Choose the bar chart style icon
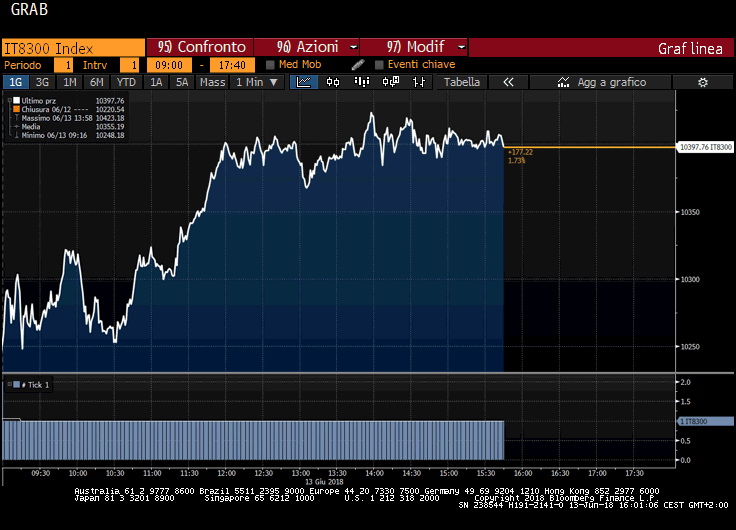Screen dimensions: 736x530 coord(361,82)
